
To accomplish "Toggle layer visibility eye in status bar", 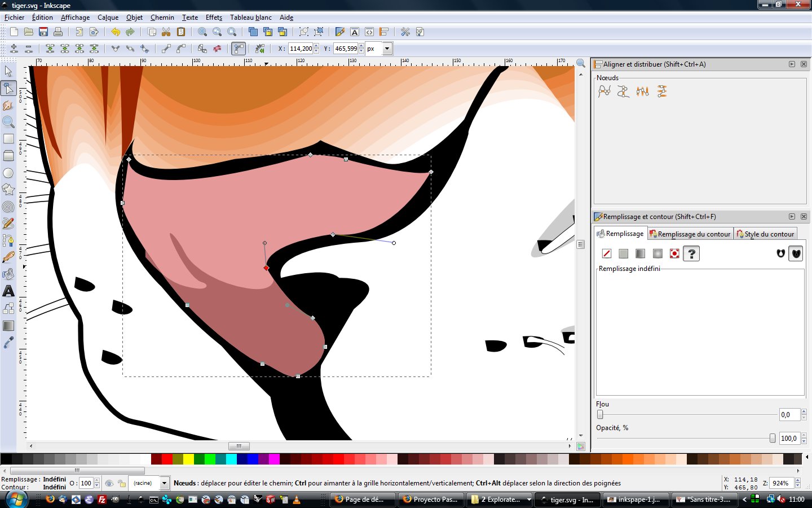I will tap(109, 483).
